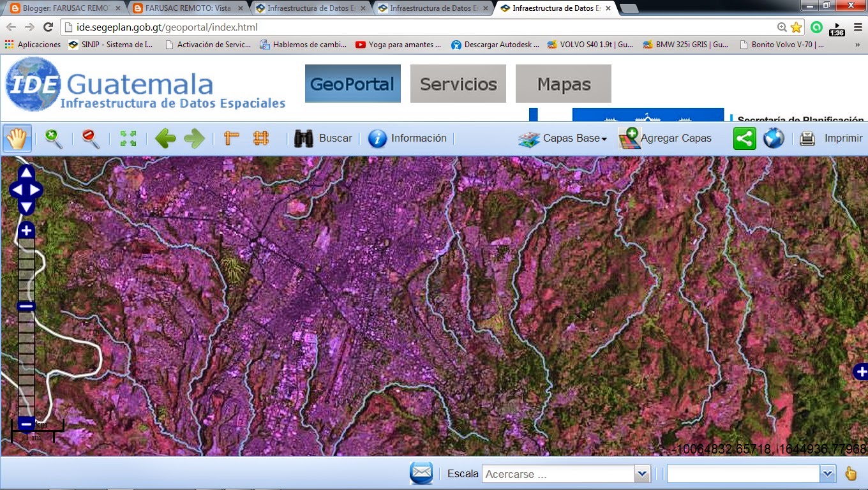Click the email envelope icon in bottom bar
The image size is (868, 490).
click(421, 473)
